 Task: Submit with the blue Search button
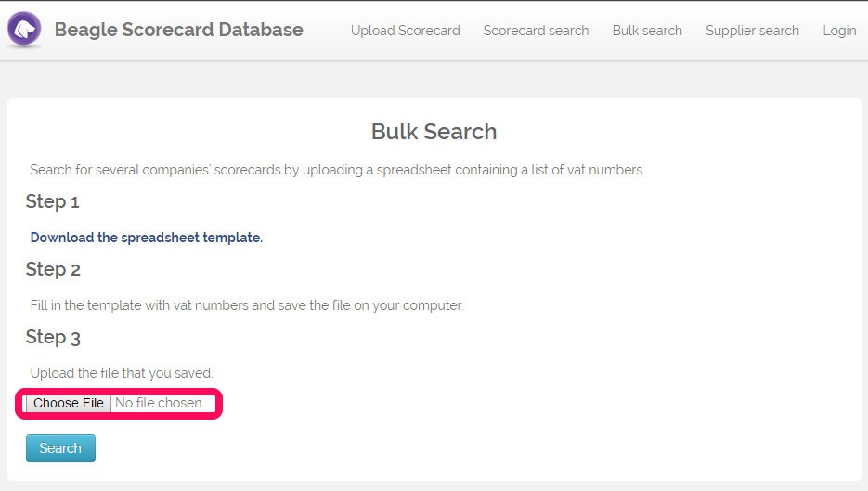tap(60, 447)
